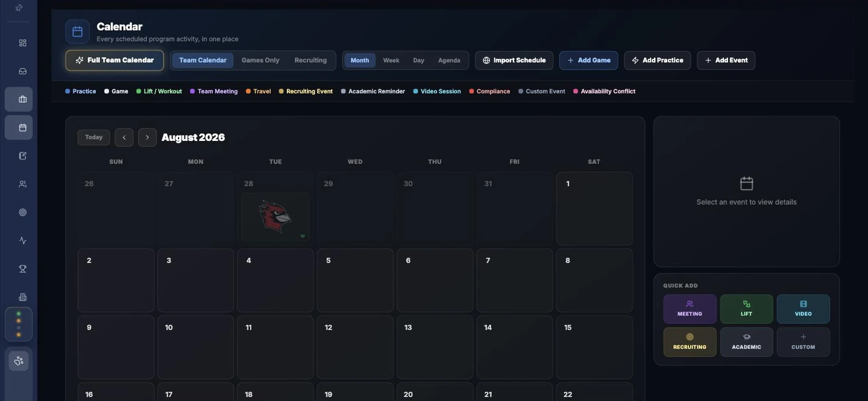Click the Custom Event legend item
The image size is (868, 401).
[x=542, y=92]
